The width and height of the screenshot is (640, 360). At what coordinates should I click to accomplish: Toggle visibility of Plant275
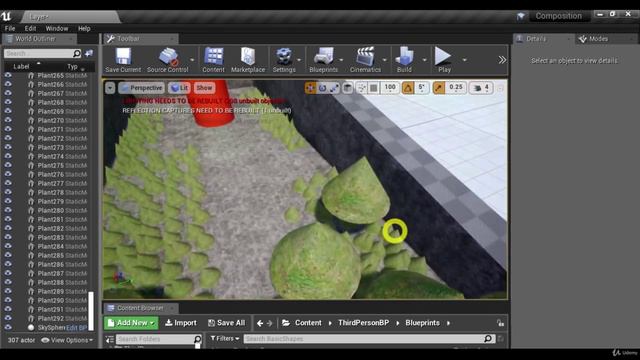[x=8, y=165]
